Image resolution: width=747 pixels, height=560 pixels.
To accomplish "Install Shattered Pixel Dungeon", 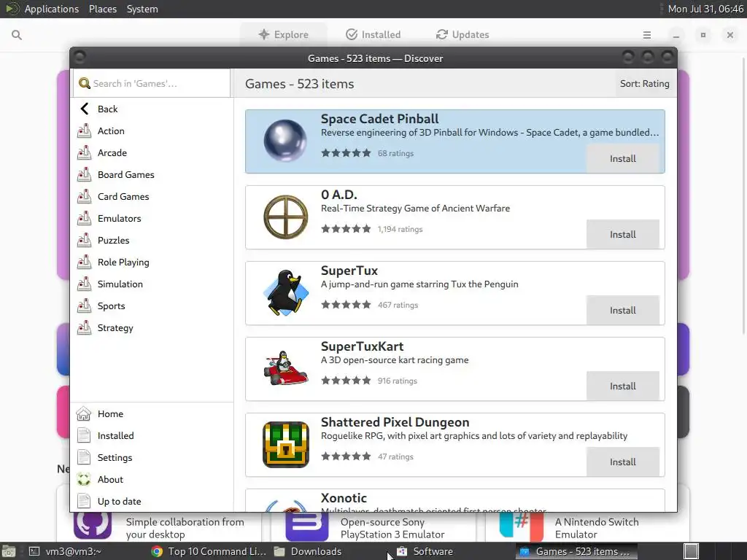I will point(623,462).
